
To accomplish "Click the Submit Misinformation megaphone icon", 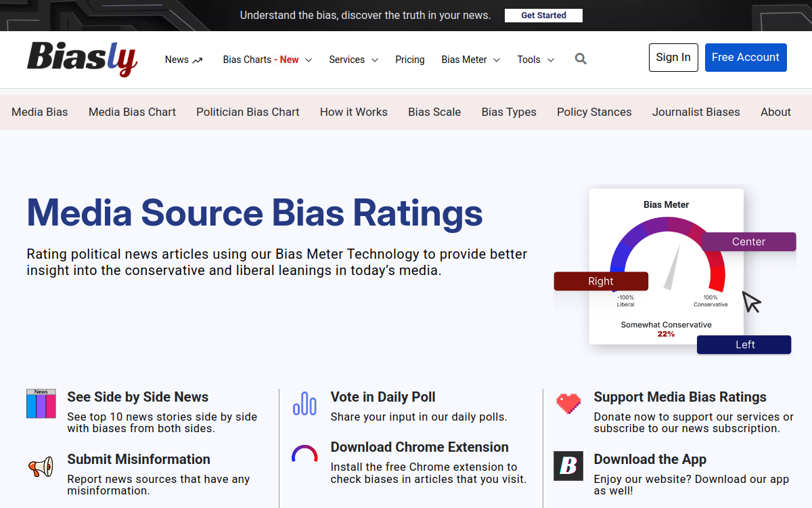I will [x=41, y=467].
